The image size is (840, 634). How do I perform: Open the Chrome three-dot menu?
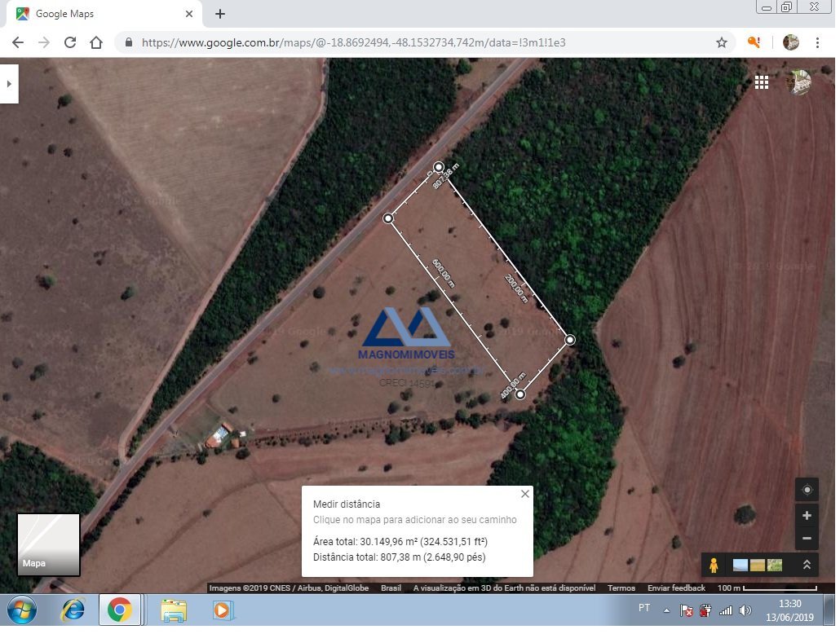pyautogui.click(x=817, y=42)
